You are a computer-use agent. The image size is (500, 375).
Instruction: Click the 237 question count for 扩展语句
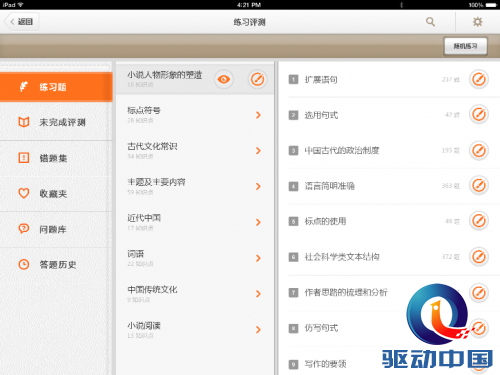tap(451, 79)
